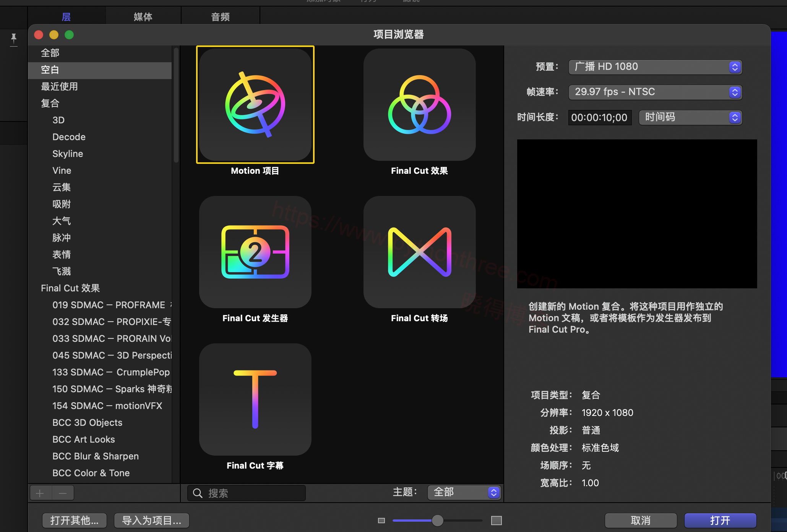Click the large thumbnail size icon
787x532 pixels.
coord(496,521)
